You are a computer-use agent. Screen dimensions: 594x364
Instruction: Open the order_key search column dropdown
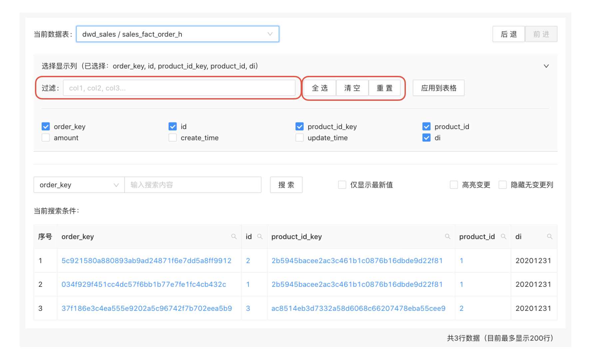(x=79, y=185)
